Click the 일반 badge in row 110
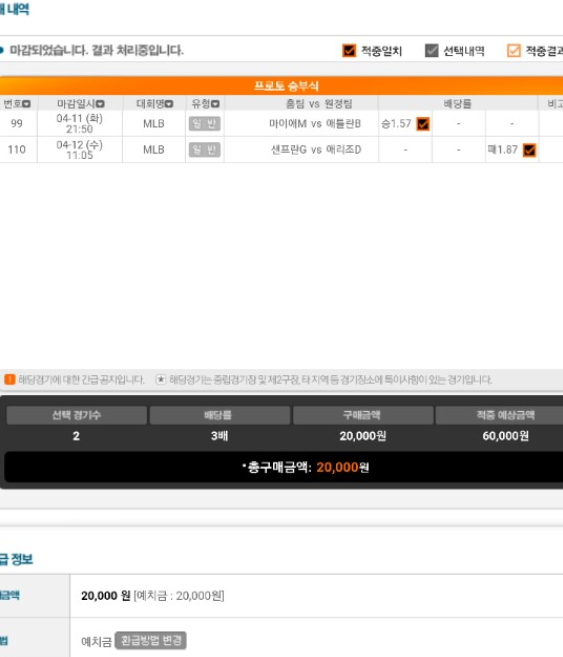Image resolution: width=563 pixels, height=657 pixels. click(x=204, y=150)
